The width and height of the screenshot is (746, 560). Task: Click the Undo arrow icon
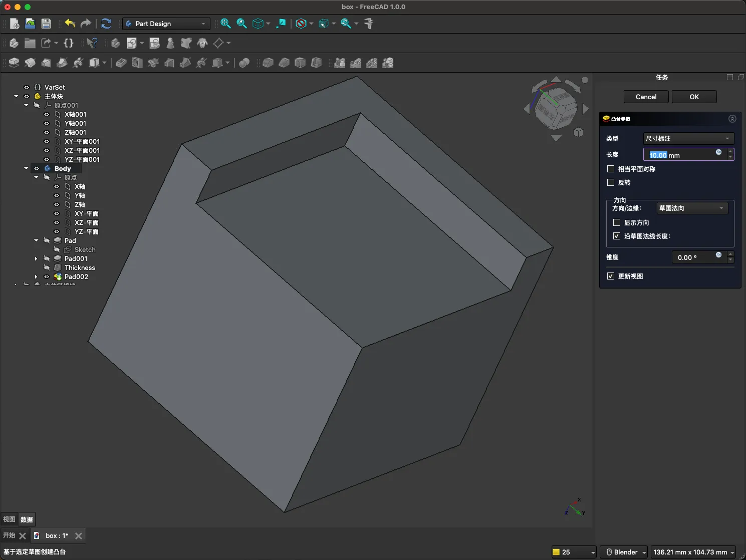pos(70,24)
